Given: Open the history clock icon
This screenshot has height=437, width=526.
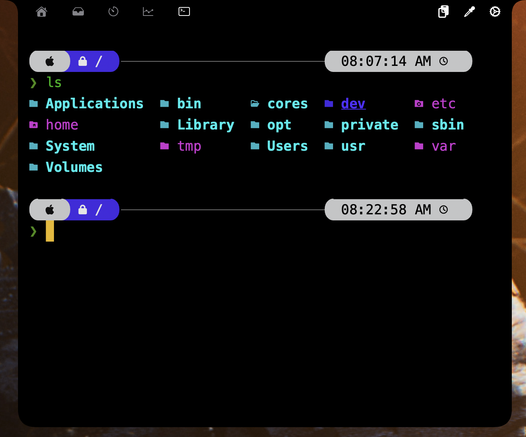Looking at the screenshot, I should pyautogui.click(x=113, y=12).
